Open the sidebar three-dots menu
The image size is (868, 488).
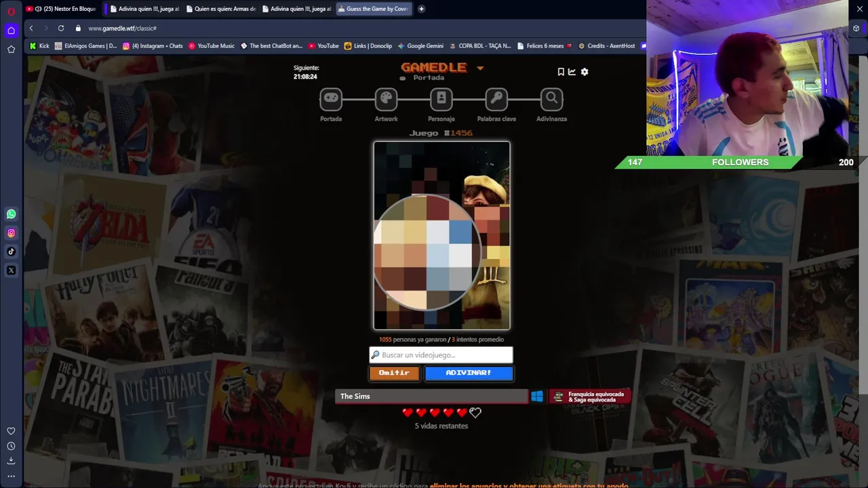[x=11, y=476]
